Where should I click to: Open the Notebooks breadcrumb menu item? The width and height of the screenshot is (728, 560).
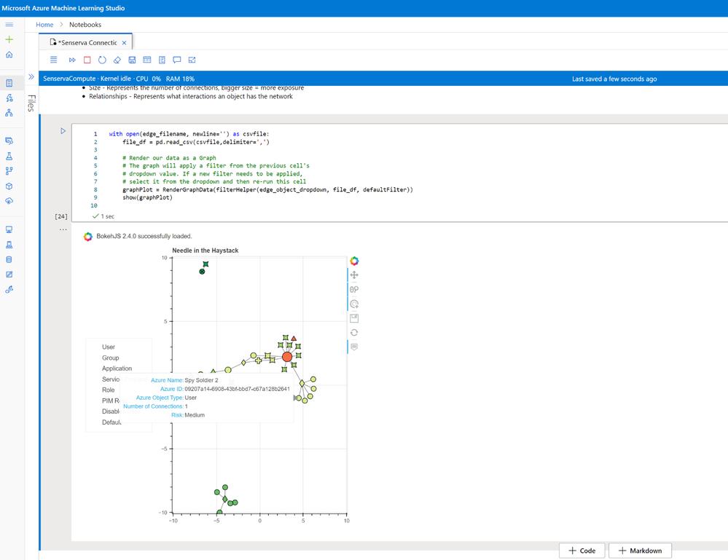coord(84,24)
